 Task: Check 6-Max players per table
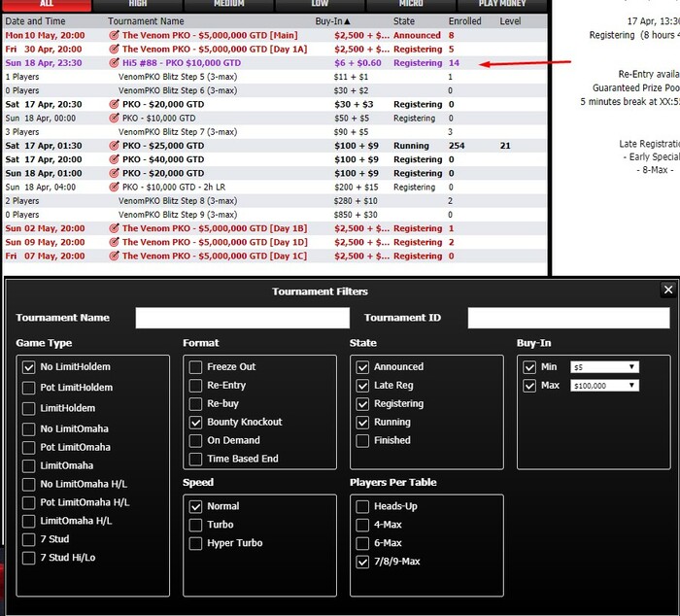(362, 543)
